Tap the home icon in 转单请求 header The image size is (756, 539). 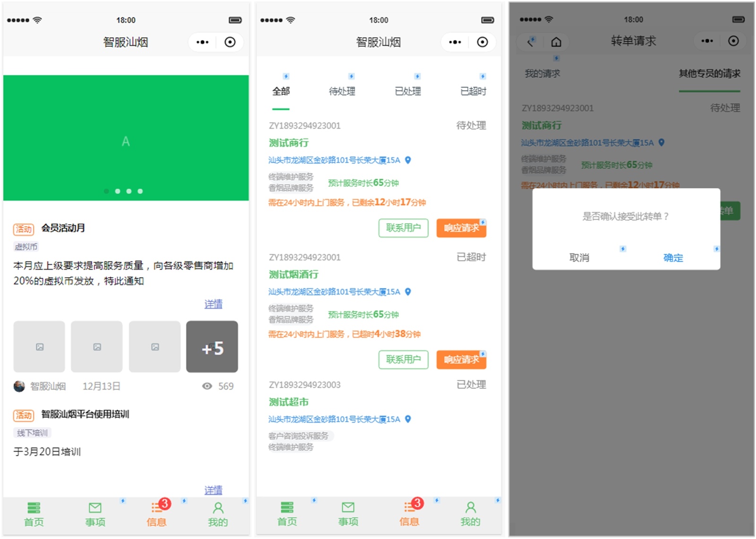[x=556, y=42]
